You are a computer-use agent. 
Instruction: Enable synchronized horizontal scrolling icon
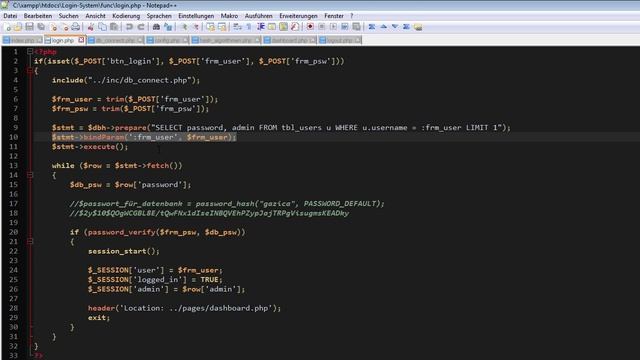tap(222, 27)
